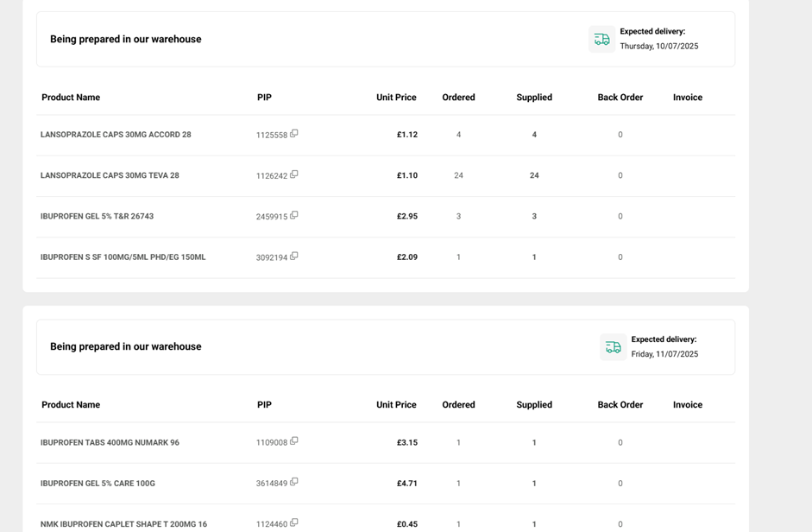
Task: Click first 'Being prepared in our warehouse' heading
Action: pyautogui.click(x=126, y=40)
